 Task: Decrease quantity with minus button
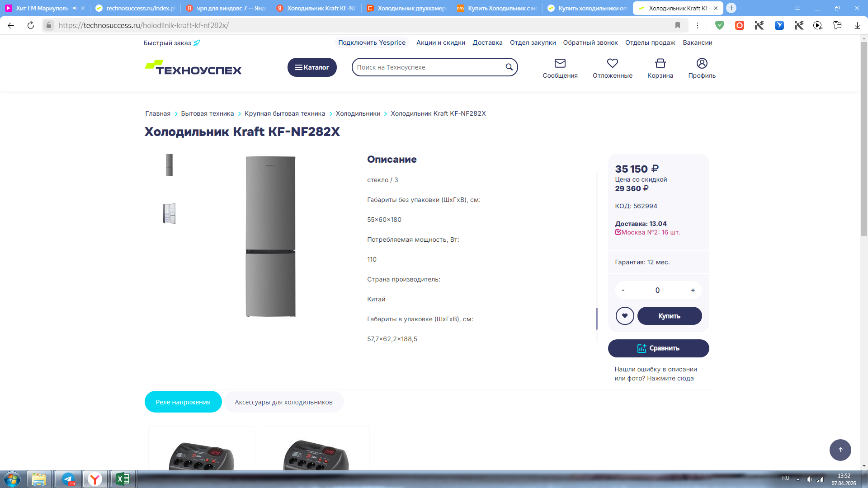(x=623, y=290)
